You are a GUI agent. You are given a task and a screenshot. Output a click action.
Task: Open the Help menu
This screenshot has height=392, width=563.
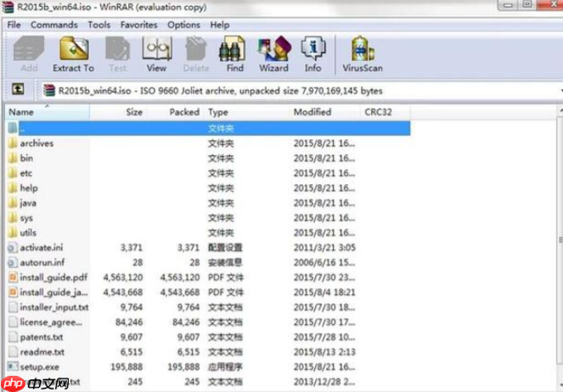(220, 25)
